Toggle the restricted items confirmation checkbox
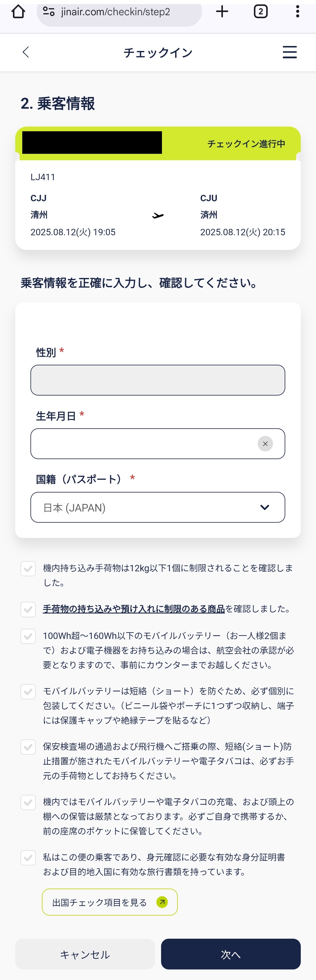Screen dimensions: 316x980 [28, 609]
